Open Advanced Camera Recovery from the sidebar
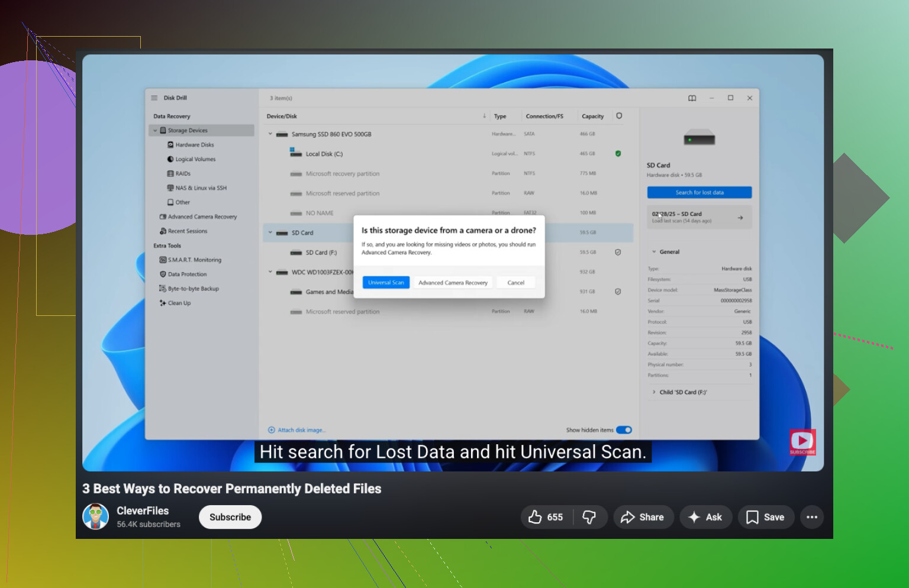The image size is (909, 588). pyautogui.click(x=198, y=217)
